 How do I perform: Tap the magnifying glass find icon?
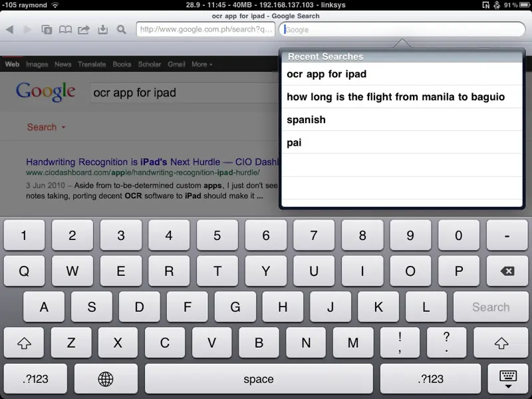pyautogui.click(x=121, y=29)
